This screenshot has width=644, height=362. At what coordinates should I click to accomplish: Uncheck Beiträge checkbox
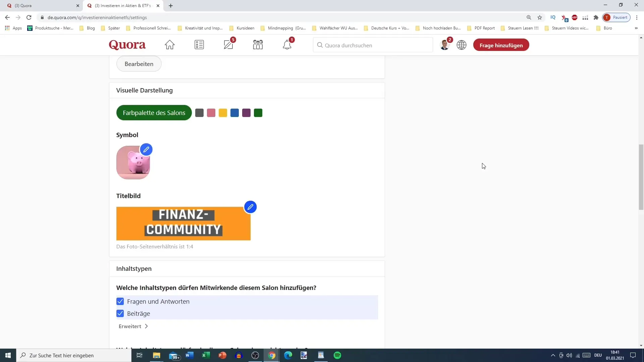pos(120,313)
